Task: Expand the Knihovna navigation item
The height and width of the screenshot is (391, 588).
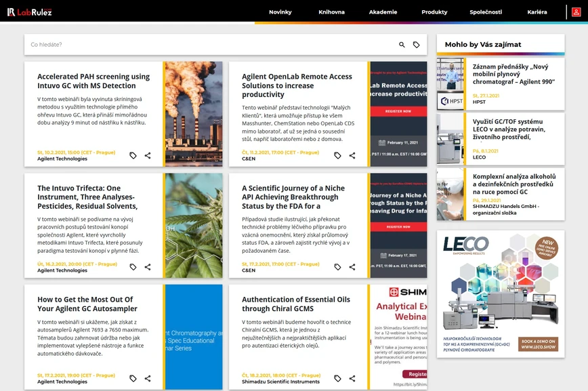Action: coord(332,12)
